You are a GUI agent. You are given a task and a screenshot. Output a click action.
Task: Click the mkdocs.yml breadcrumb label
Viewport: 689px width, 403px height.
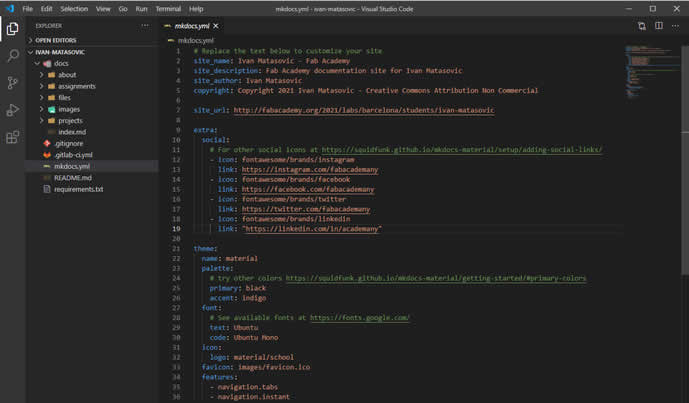(196, 40)
